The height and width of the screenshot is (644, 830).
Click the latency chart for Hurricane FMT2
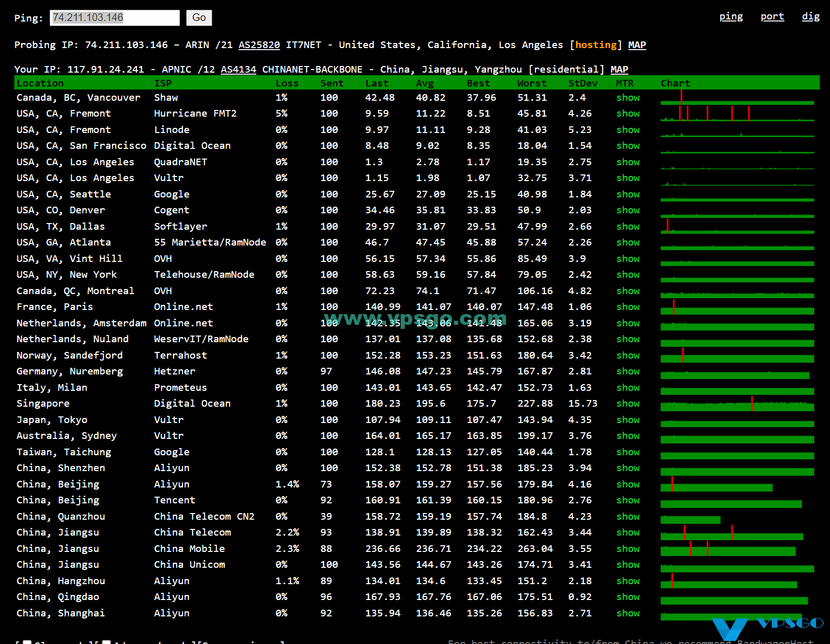point(737,114)
